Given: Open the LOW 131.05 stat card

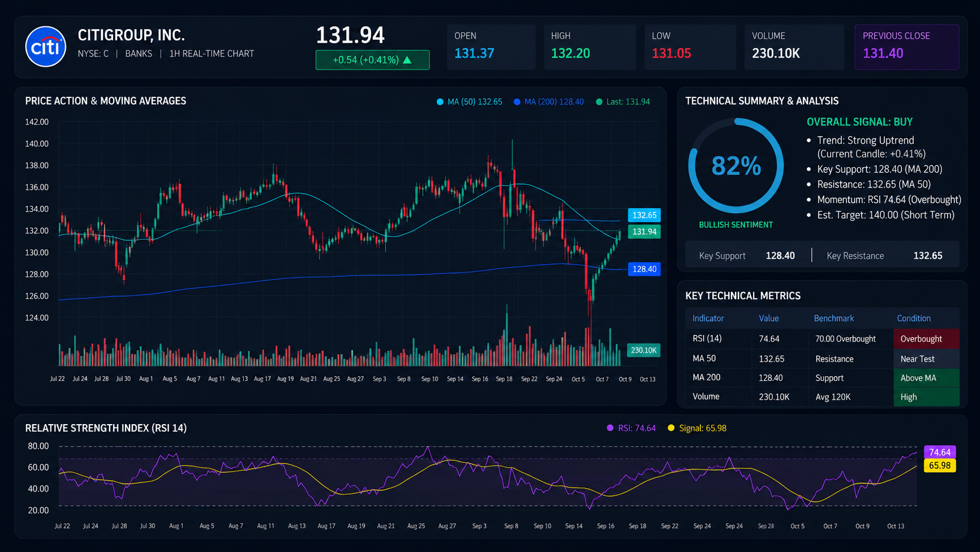Looking at the screenshot, I should tap(690, 47).
